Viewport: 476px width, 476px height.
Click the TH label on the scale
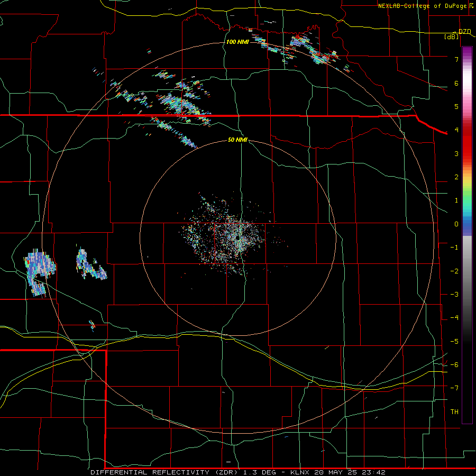click(x=454, y=411)
